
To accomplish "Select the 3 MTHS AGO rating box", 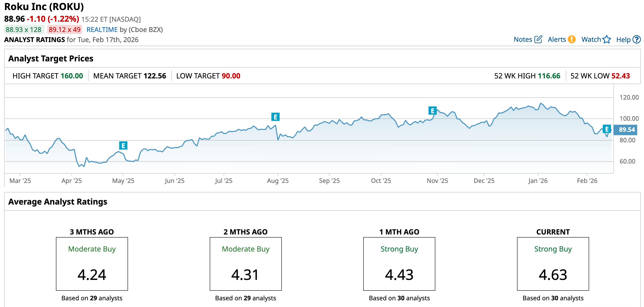I will coord(92,264).
